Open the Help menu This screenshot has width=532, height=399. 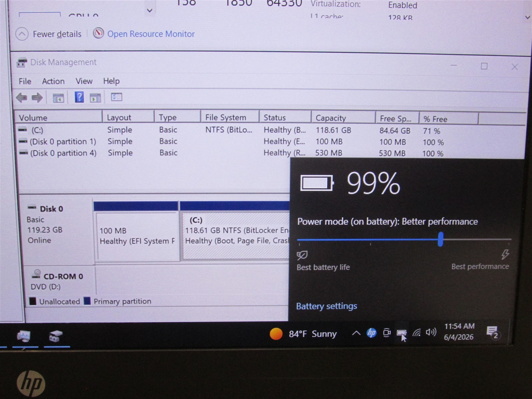(x=111, y=81)
